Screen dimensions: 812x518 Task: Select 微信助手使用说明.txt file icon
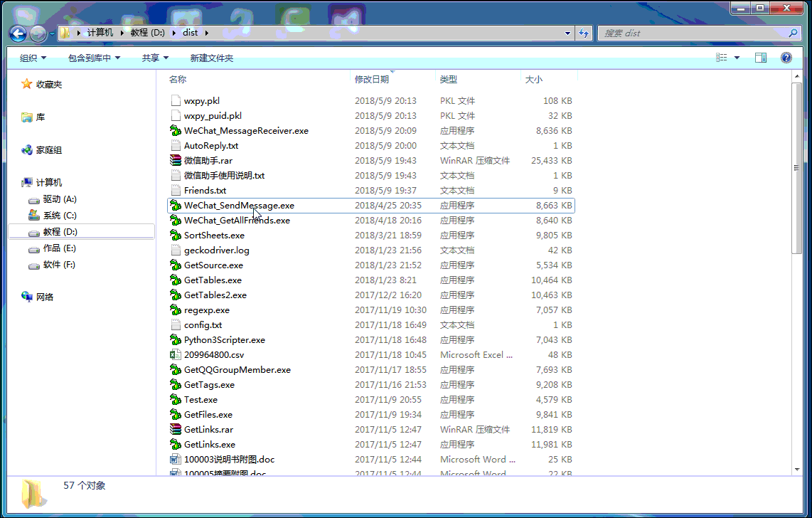click(176, 176)
